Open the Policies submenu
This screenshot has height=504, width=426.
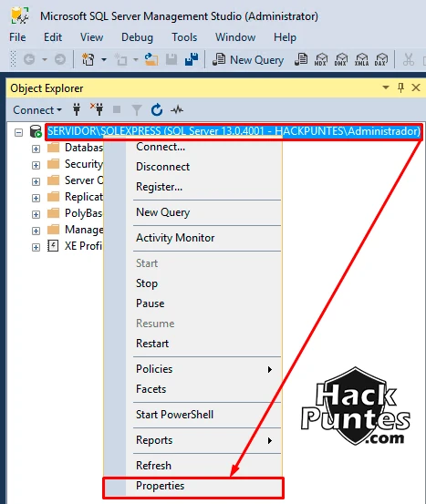tap(192, 369)
